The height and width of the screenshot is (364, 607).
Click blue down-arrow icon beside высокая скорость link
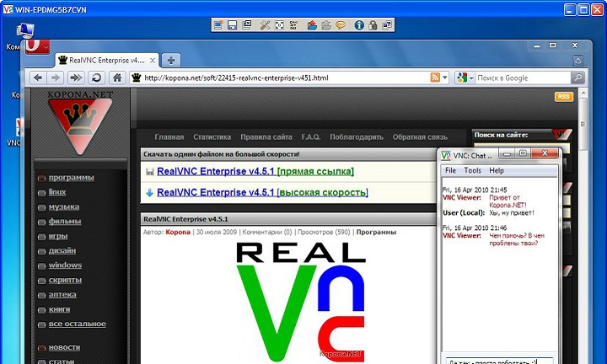[x=150, y=193]
